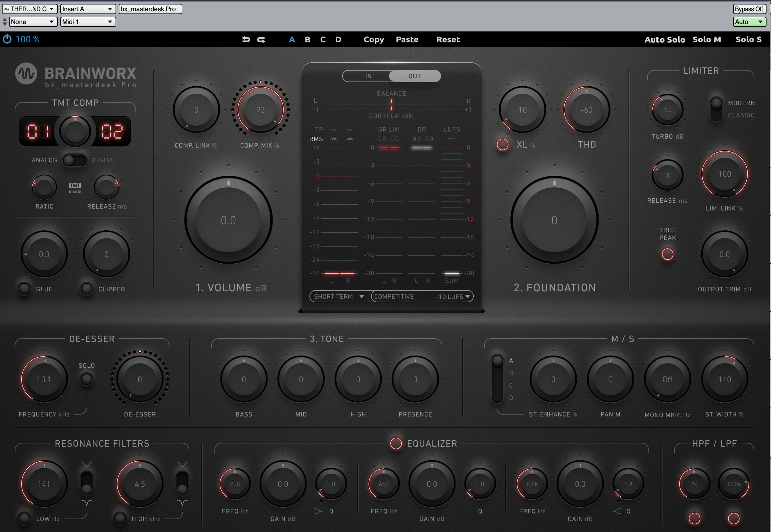
Task: Click the MONO MKR. Hz knob
Action: coord(667,379)
